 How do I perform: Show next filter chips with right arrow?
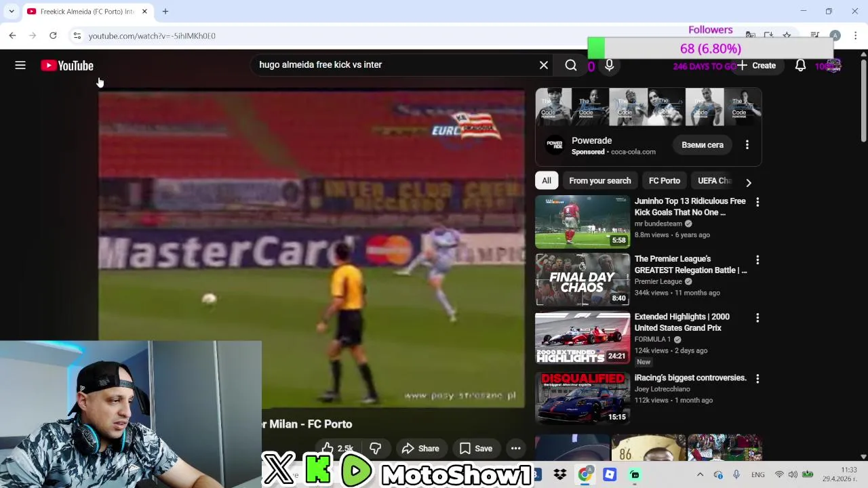tap(749, 182)
